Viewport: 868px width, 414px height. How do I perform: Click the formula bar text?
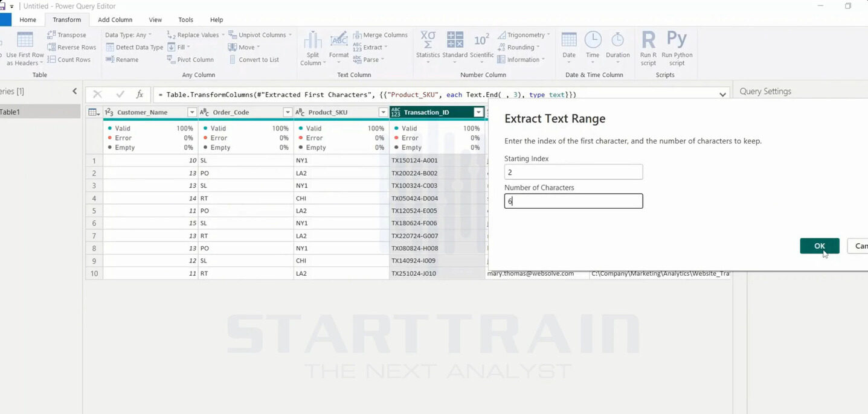(367, 95)
